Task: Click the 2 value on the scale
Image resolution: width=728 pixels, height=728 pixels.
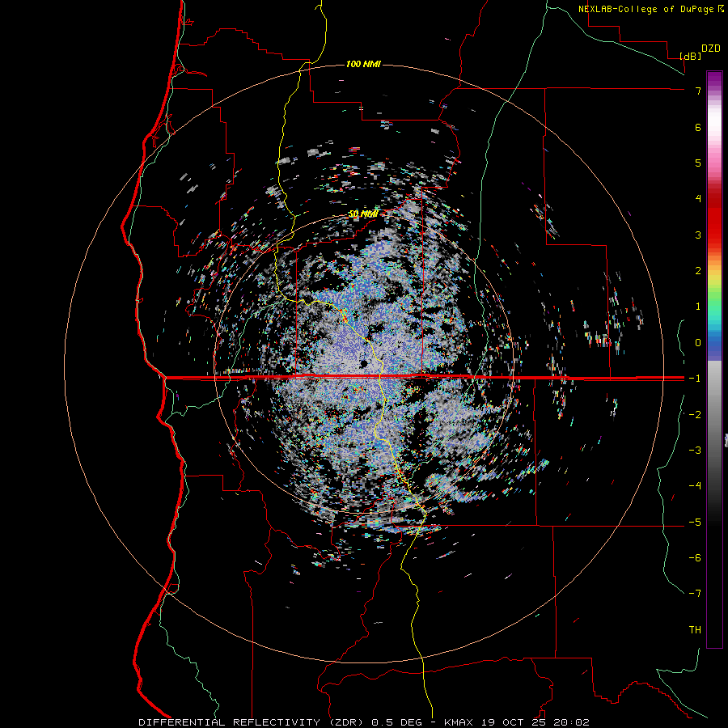Action: 698,271
